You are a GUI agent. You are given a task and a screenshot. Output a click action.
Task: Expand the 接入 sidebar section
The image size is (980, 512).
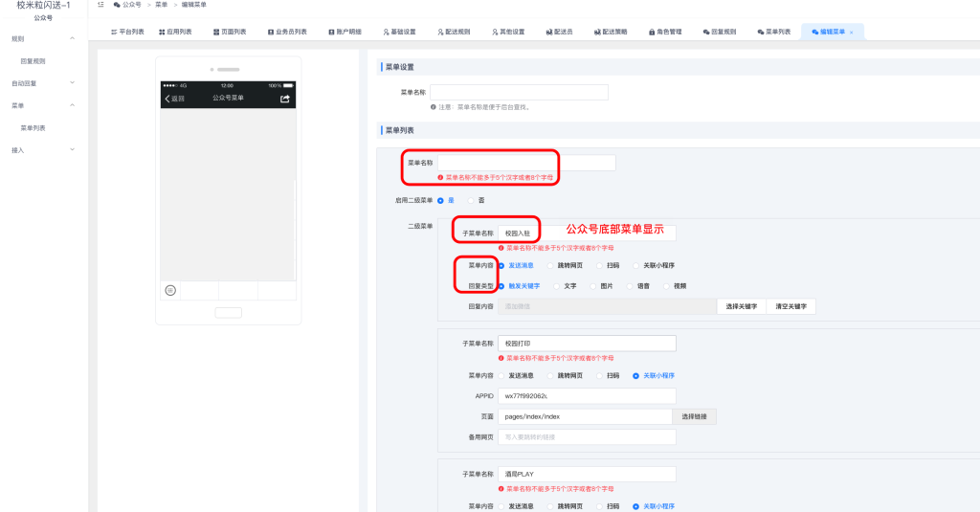tap(72, 149)
